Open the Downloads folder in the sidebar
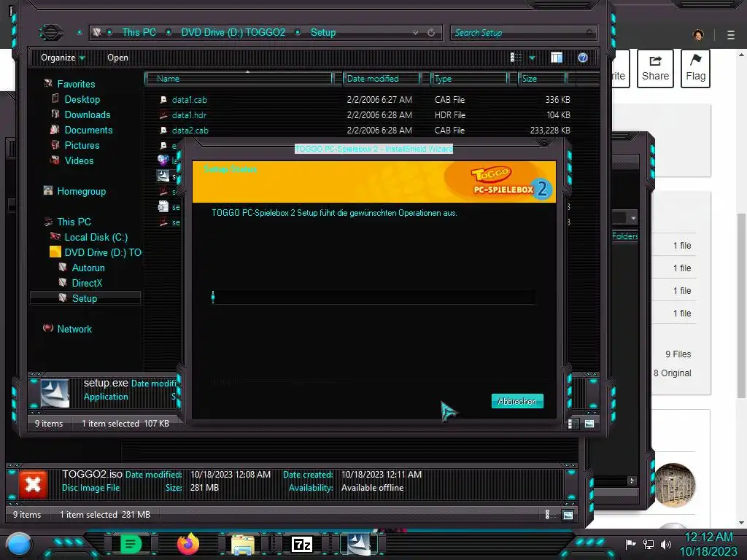 pos(88,114)
